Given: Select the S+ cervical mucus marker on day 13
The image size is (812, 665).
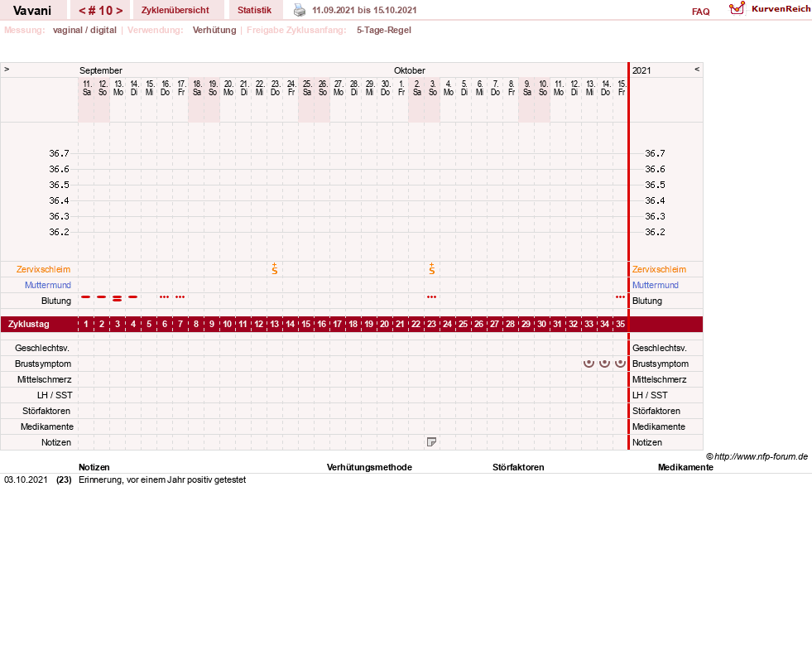Looking at the screenshot, I should tap(275, 268).
